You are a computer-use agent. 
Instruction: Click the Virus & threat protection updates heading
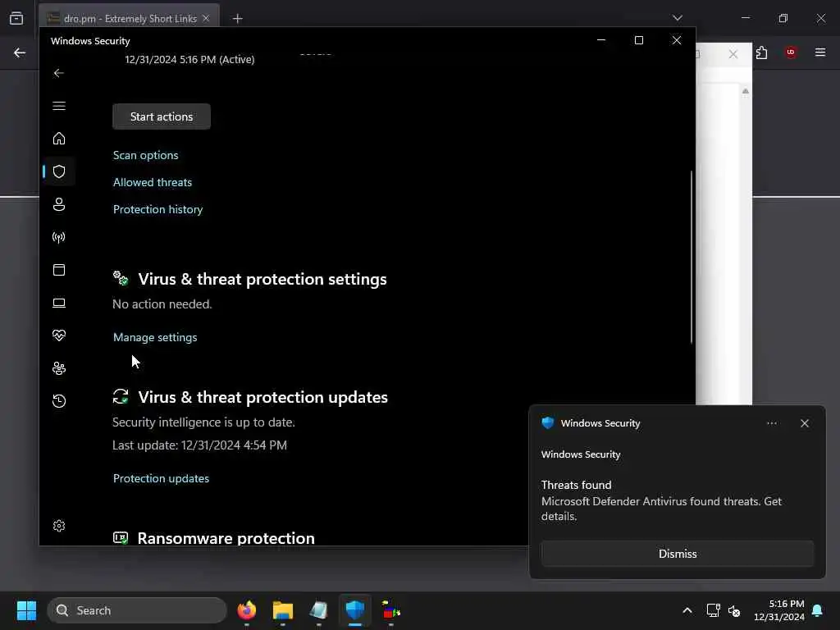pyautogui.click(x=263, y=398)
